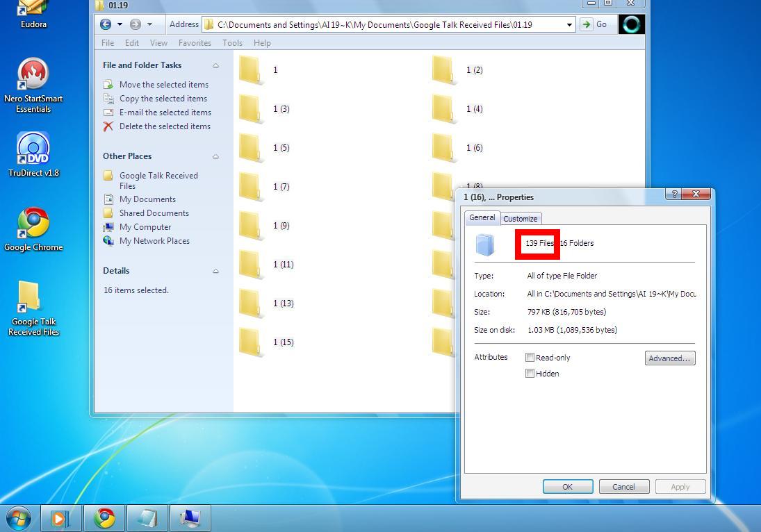
Task: Expand the Address bar dropdown
Action: (568, 25)
